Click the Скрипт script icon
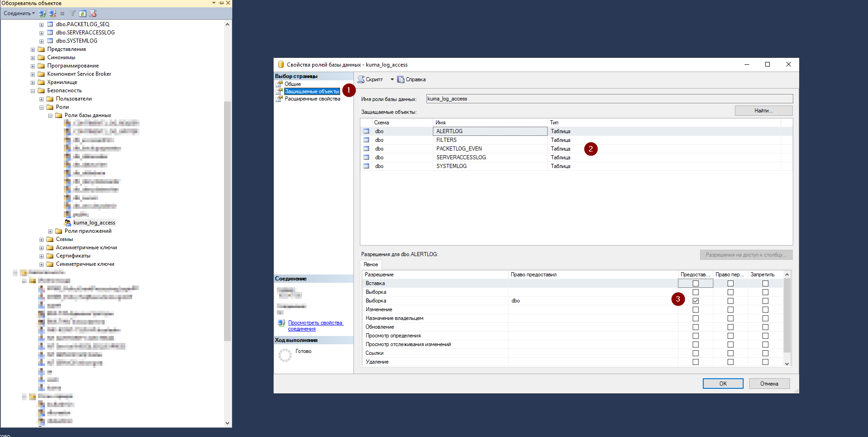Image resolution: width=868 pixels, height=437 pixels. click(x=361, y=79)
